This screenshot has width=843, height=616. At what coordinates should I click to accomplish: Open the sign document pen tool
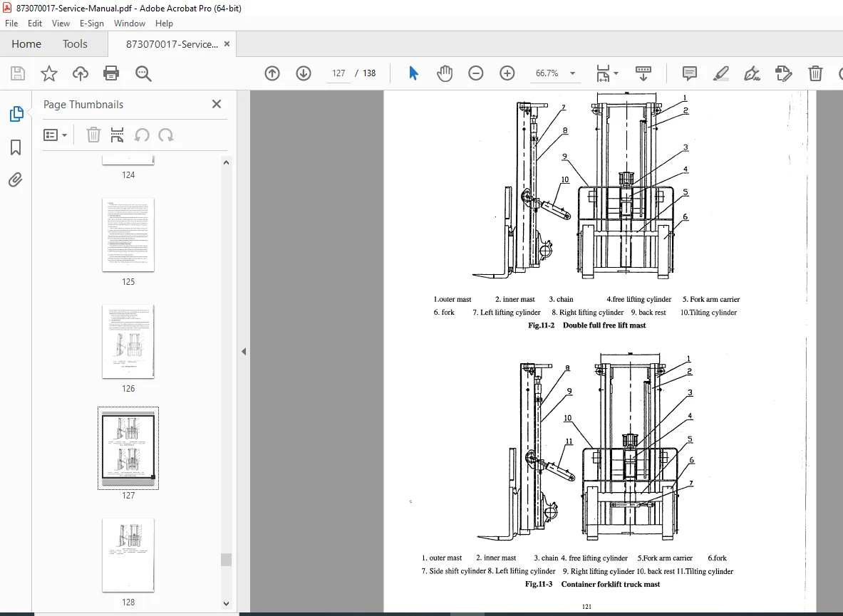point(752,73)
